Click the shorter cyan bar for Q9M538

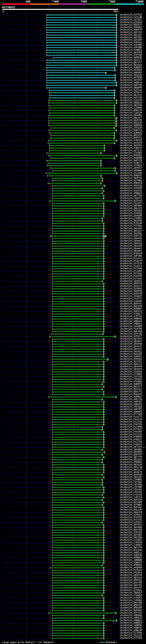(x=85, y=58)
